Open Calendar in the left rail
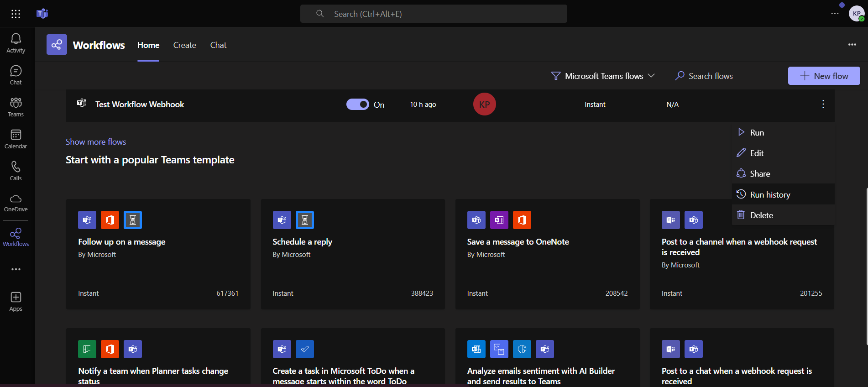The image size is (868, 387). click(16, 139)
